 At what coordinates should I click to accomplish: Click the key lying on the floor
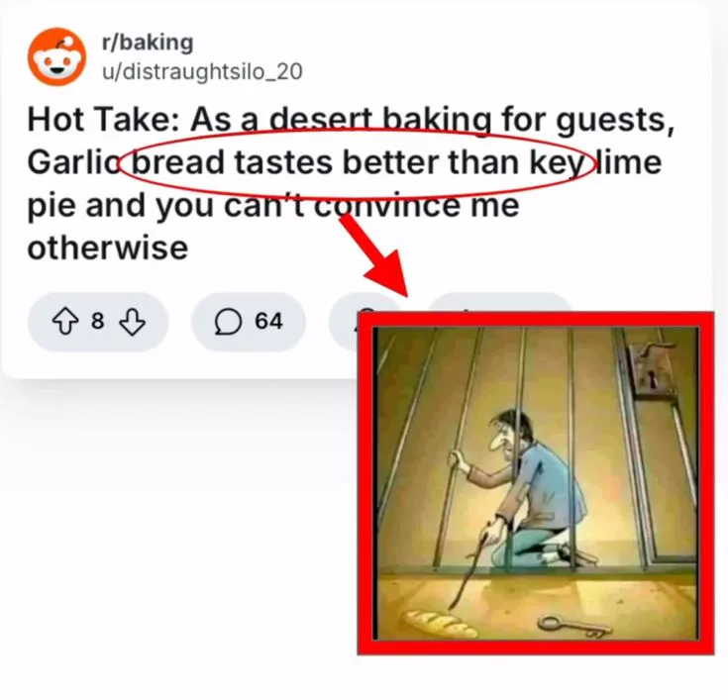[x=574, y=626]
